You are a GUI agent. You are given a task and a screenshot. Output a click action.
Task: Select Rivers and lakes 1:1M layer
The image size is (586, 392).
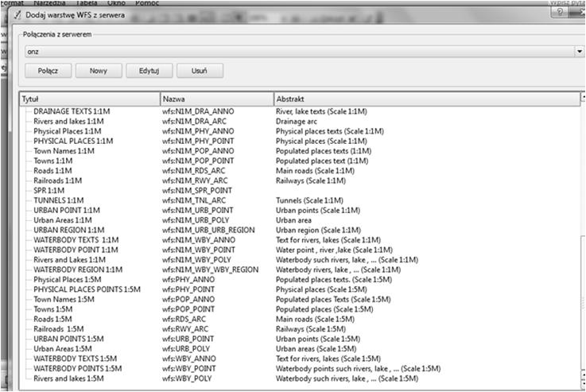pyautogui.click(x=68, y=121)
